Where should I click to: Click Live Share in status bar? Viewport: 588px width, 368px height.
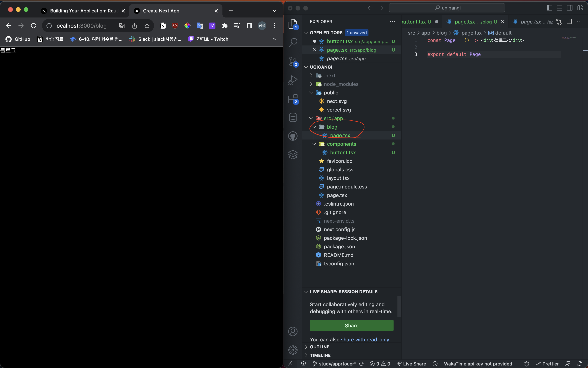point(411,364)
